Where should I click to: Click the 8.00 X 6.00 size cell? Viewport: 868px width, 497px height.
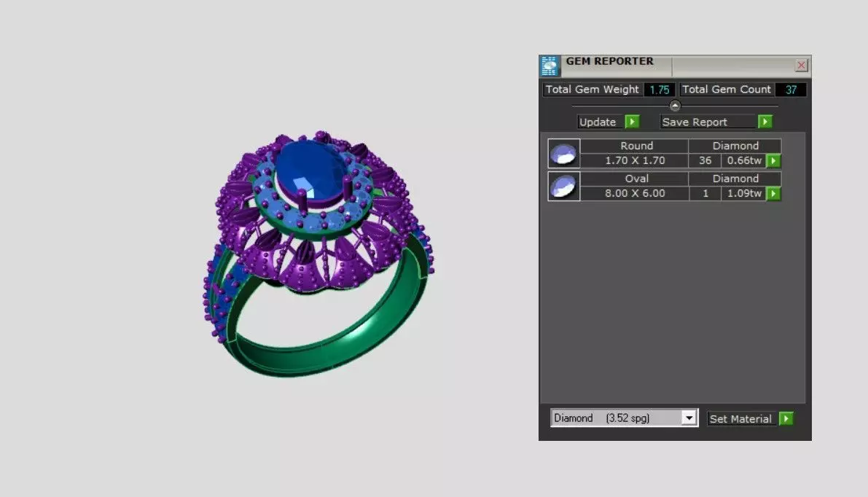click(x=634, y=193)
